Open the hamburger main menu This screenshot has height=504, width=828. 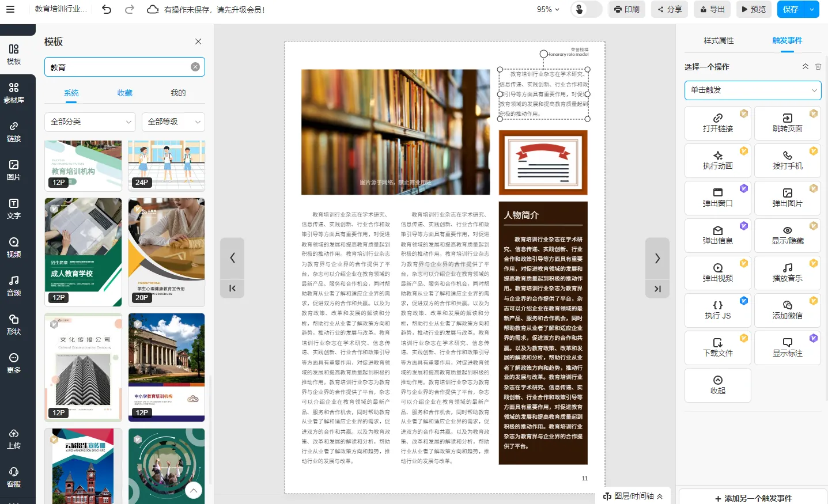pyautogui.click(x=10, y=9)
